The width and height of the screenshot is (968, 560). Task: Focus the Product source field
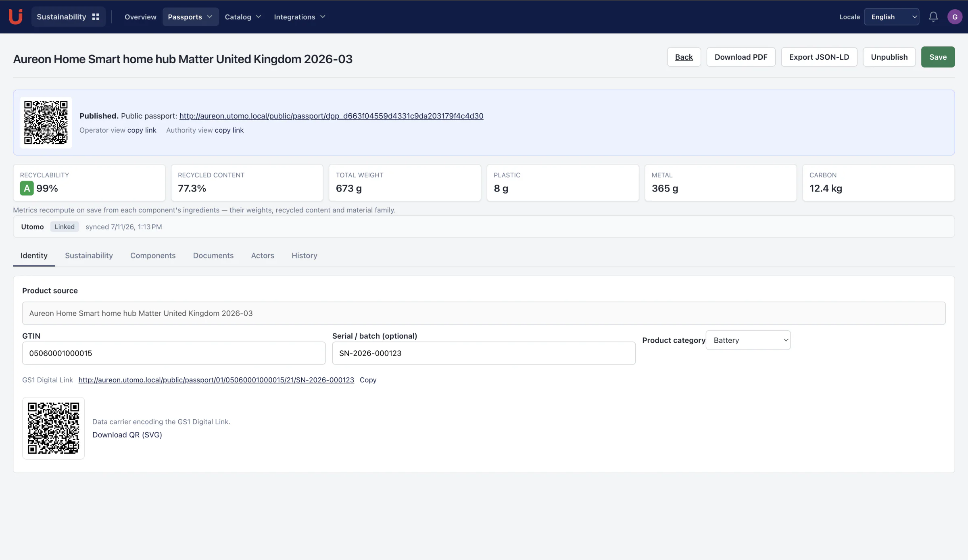tap(484, 313)
